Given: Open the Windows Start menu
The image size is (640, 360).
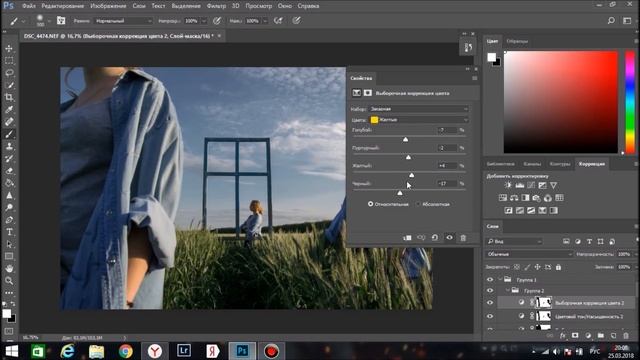Looking at the screenshot, I should [x=12, y=351].
